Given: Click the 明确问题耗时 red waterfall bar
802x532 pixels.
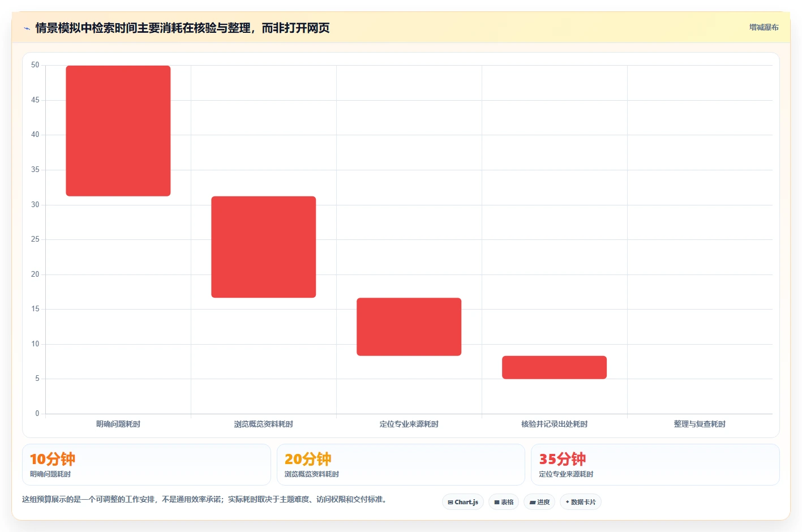Looking at the screenshot, I should (x=118, y=131).
